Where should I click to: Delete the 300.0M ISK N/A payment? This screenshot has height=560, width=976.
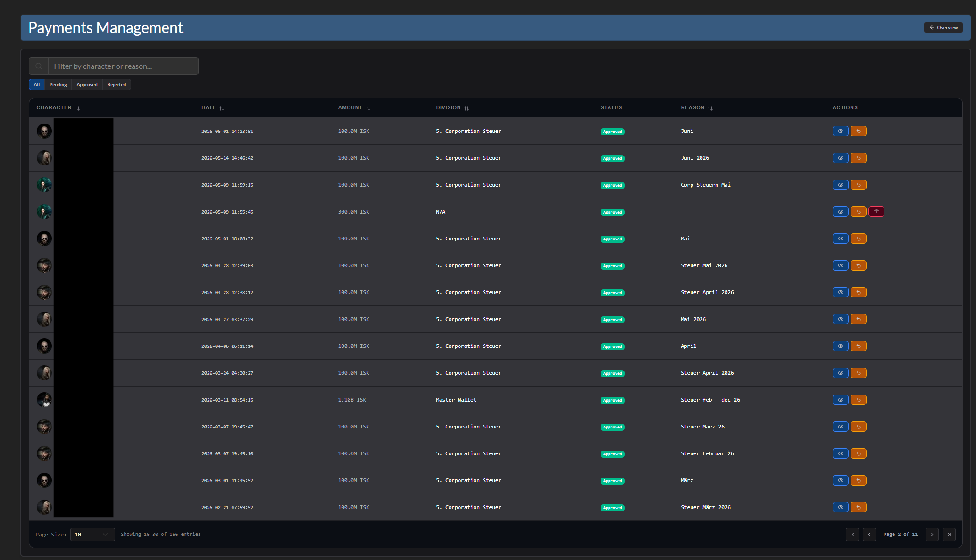click(x=876, y=212)
